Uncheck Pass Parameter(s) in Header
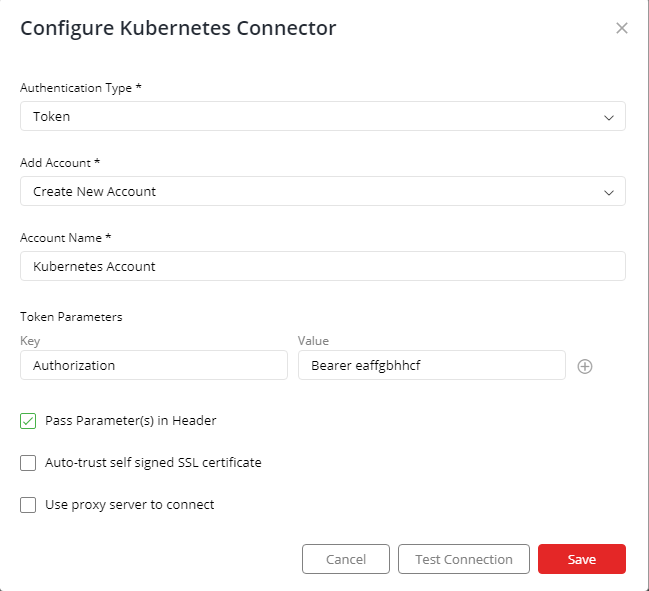Image resolution: width=649 pixels, height=591 pixels. click(28, 421)
